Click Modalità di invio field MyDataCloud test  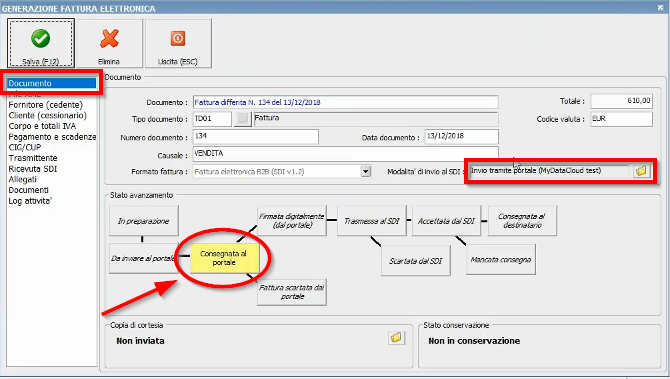click(x=550, y=171)
